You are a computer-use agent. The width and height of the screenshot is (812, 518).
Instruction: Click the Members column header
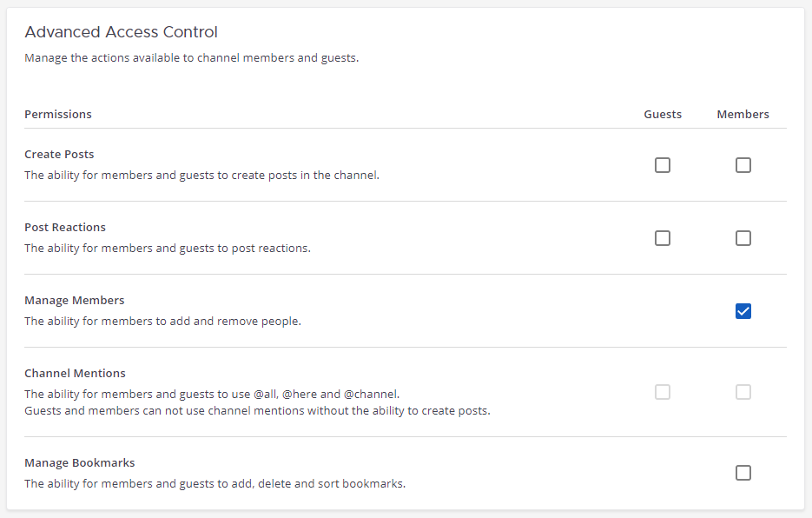tap(743, 113)
